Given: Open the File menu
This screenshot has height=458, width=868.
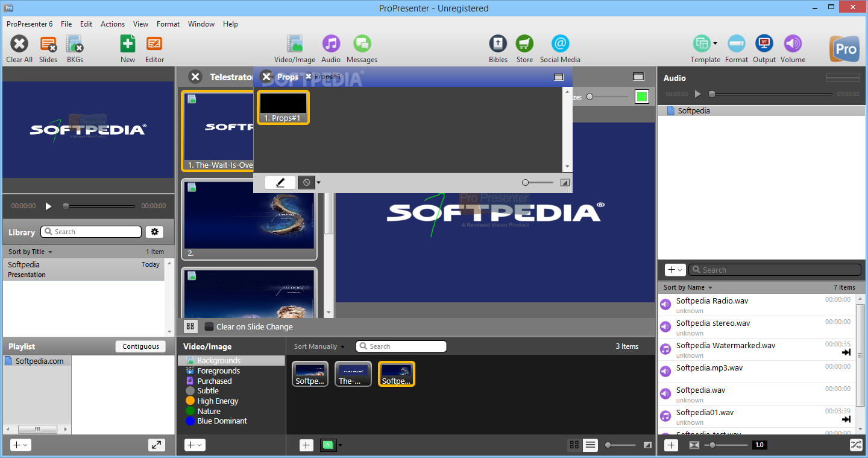Looking at the screenshot, I should (66, 24).
